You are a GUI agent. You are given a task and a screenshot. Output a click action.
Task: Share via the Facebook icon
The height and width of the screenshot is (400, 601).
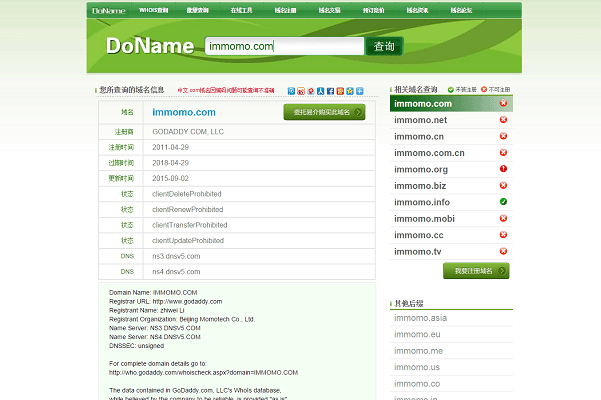click(330, 91)
